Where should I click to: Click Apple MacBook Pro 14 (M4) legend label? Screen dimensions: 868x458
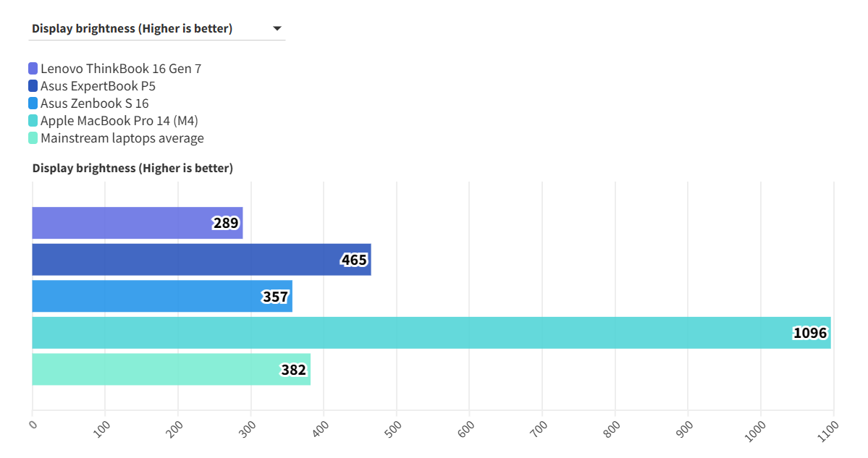point(119,121)
